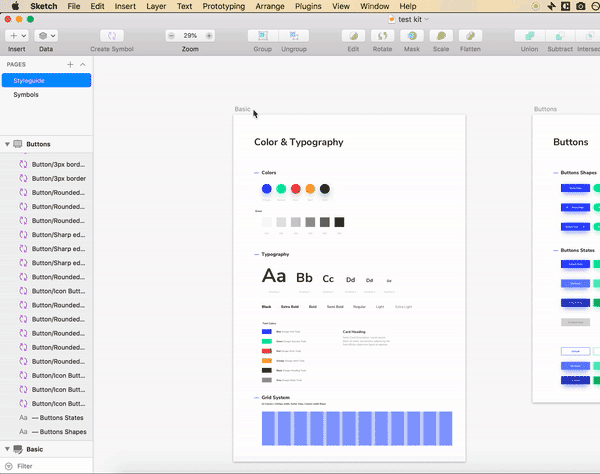Zoom in using the plus button
The height and width of the screenshot is (474, 600).
[207, 36]
